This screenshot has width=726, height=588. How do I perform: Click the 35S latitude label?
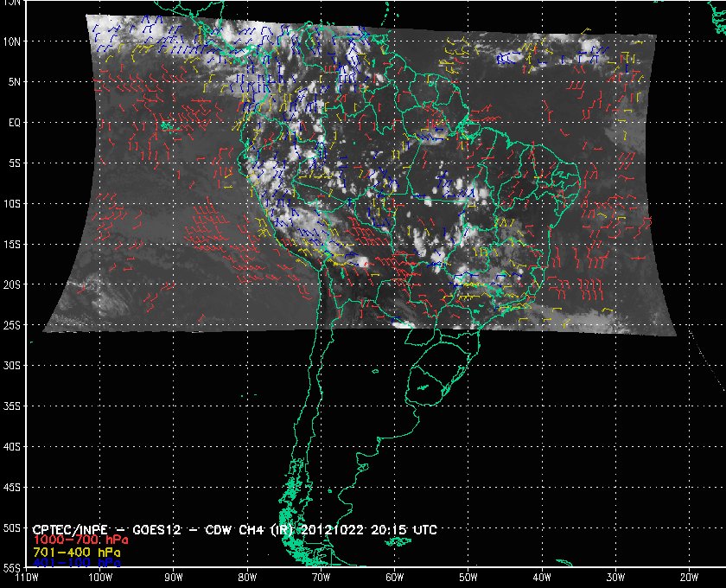[12, 406]
